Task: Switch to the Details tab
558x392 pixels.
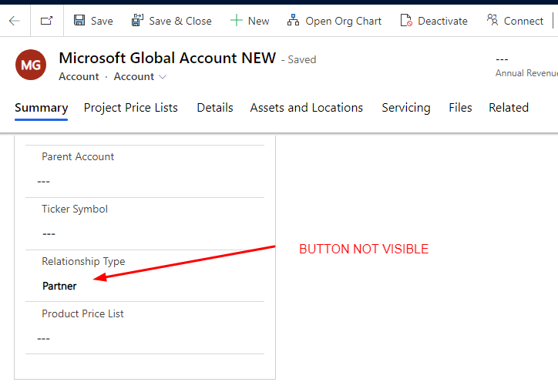Action: pos(215,108)
